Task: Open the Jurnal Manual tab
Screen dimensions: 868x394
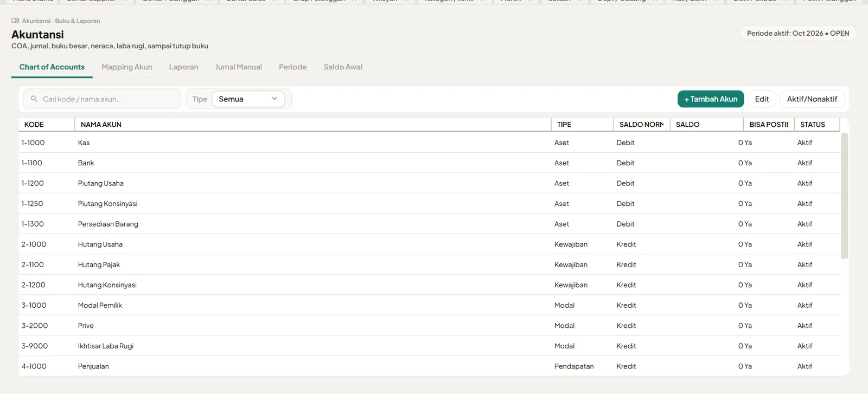Action: (x=239, y=67)
